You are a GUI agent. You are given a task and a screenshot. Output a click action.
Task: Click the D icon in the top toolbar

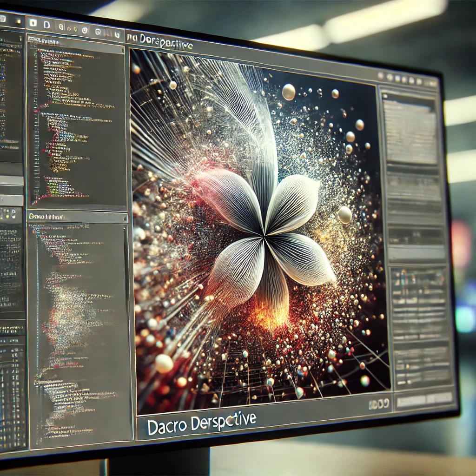47,25
